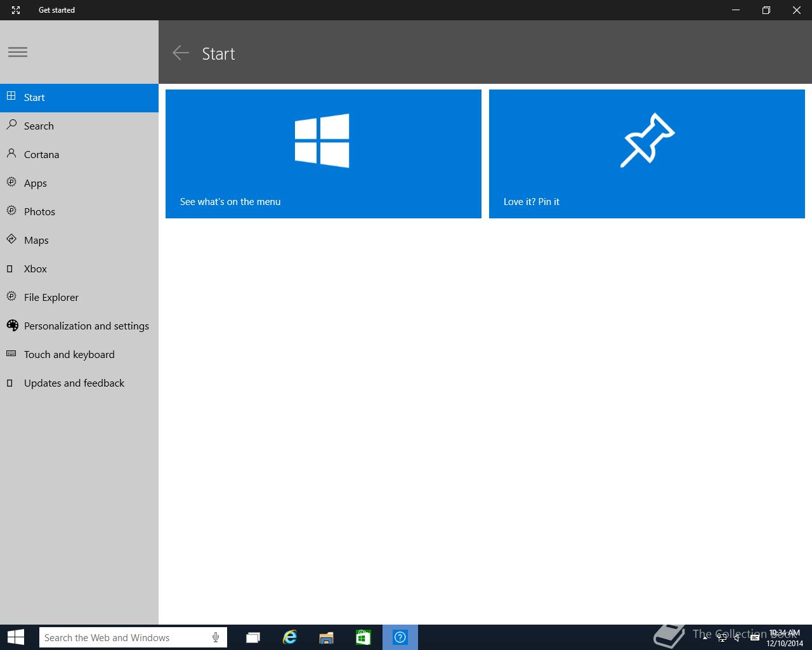Select the Start label in the sidebar
The width and height of the screenshot is (812, 650).
[x=34, y=97]
